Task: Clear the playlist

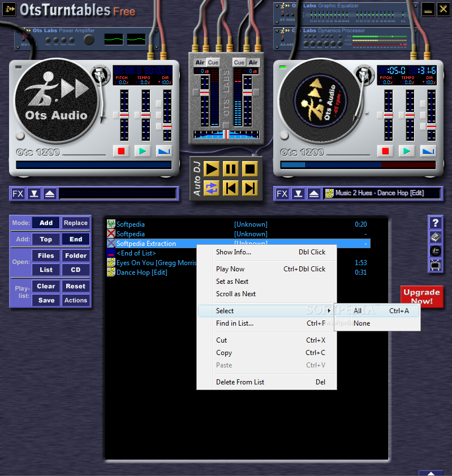Action: (46, 286)
